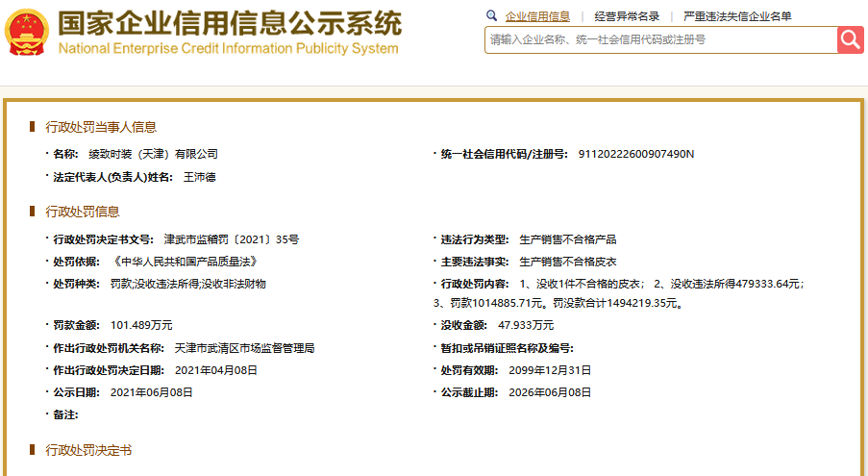Click penalty total line 罚没款合计1494219.35元
Screen dimensions: 868x476
point(619,303)
